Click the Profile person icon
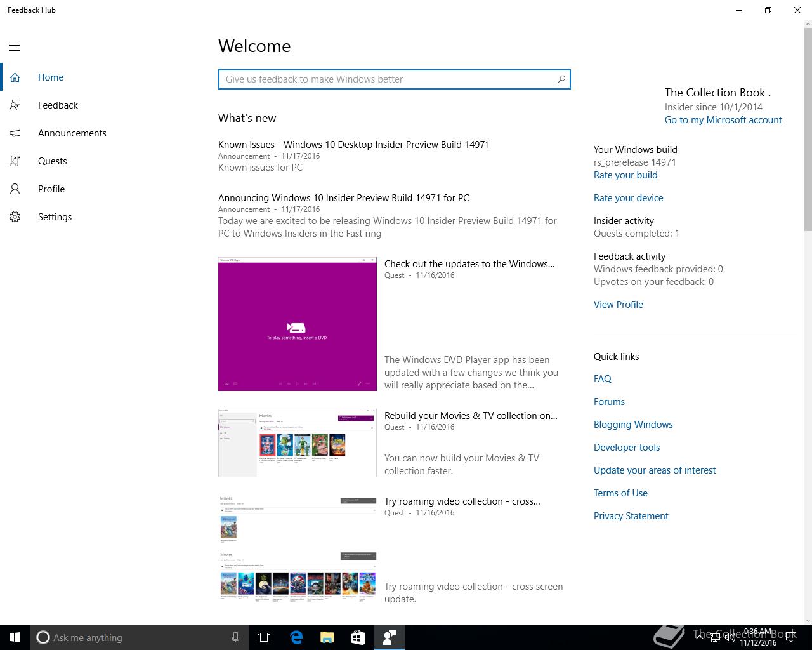 tap(15, 189)
